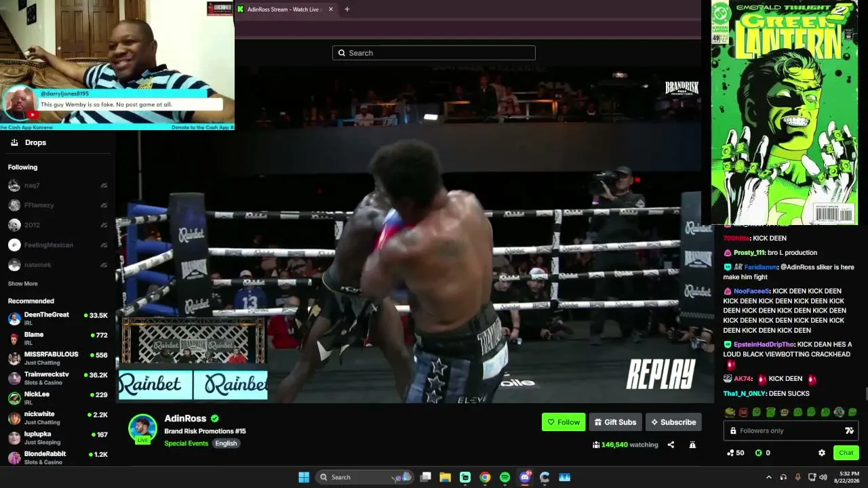Click username Tha1_N_ONLY in chat
The height and width of the screenshot is (488, 868).
(x=744, y=394)
